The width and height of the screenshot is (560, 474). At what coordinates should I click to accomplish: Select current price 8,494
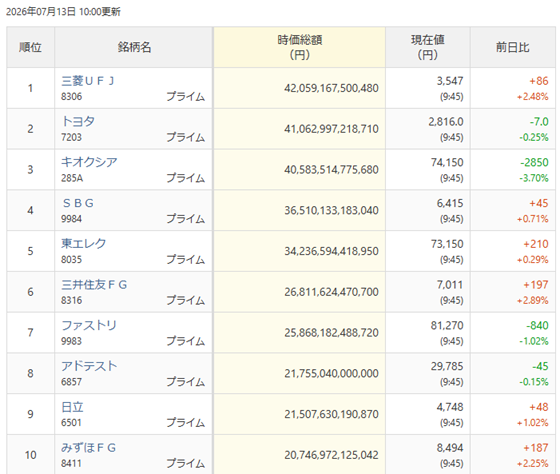click(x=450, y=448)
